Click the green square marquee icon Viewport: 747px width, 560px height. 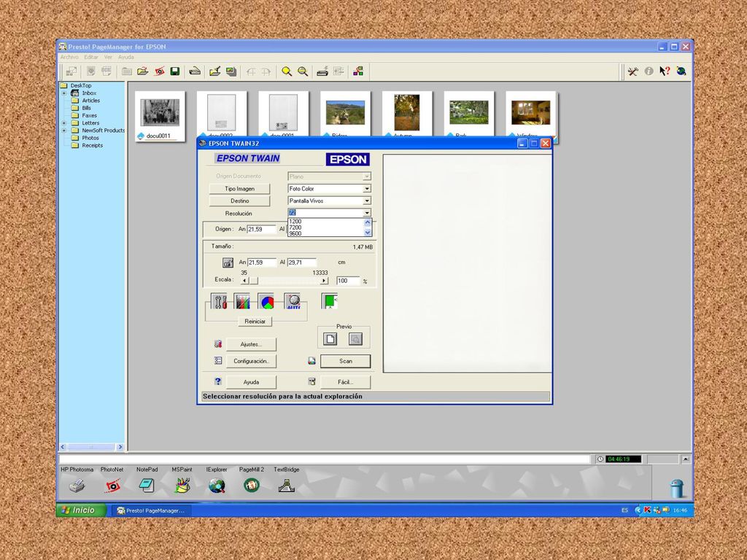329,301
